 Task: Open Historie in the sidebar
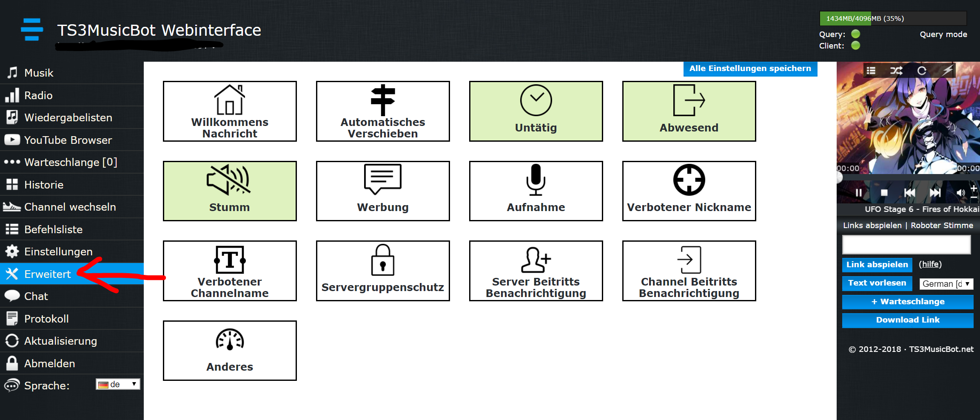[x=72, y=185]
